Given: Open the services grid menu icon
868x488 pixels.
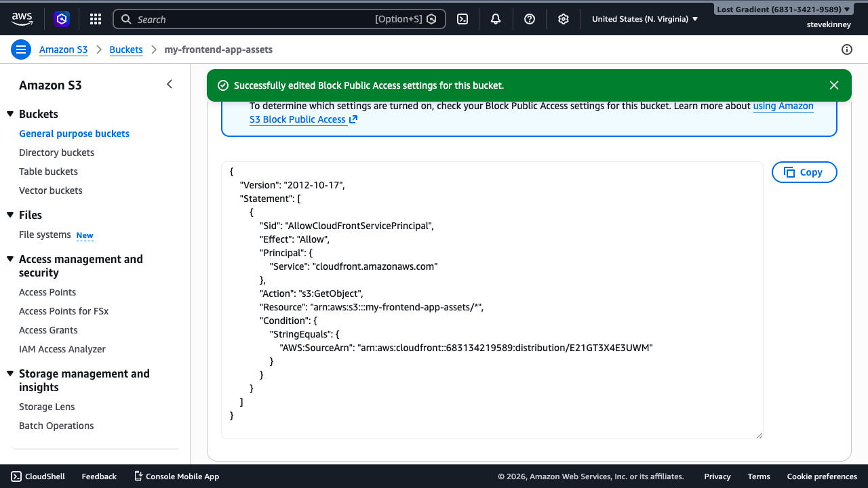Looking at the screenshot, I should pyautogui.click(x=96, y=19).
